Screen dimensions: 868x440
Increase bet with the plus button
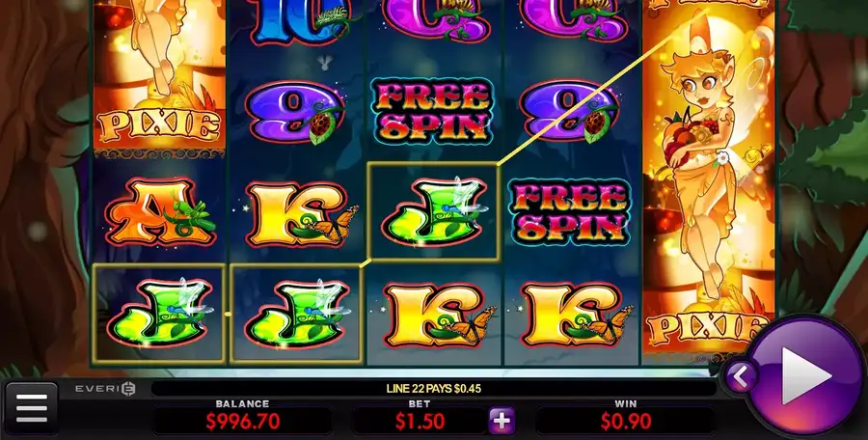502,421
